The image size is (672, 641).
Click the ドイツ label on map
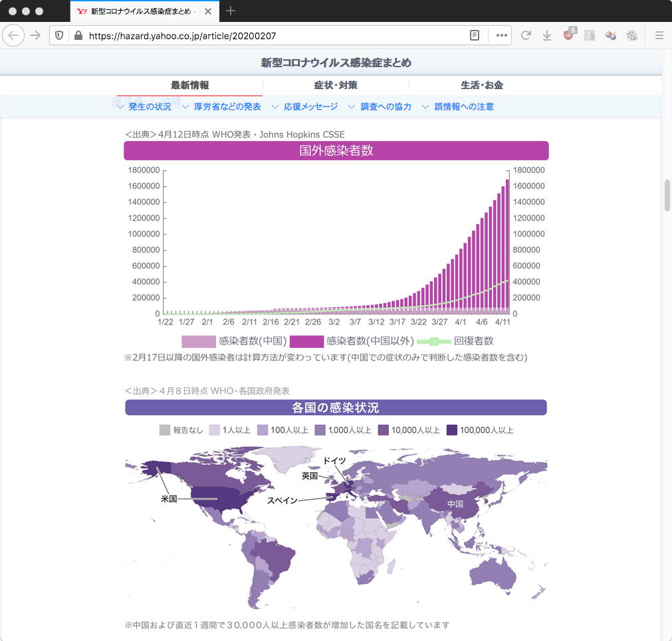coord(334,461)
